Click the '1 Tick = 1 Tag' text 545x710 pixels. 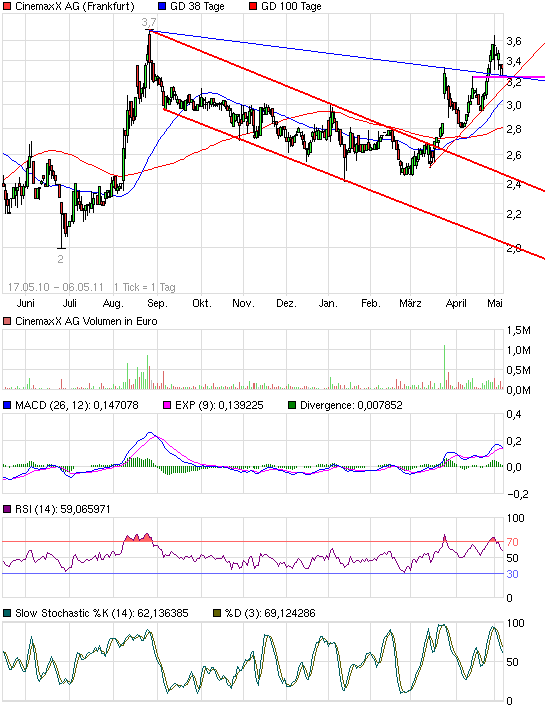coord(144,287)
